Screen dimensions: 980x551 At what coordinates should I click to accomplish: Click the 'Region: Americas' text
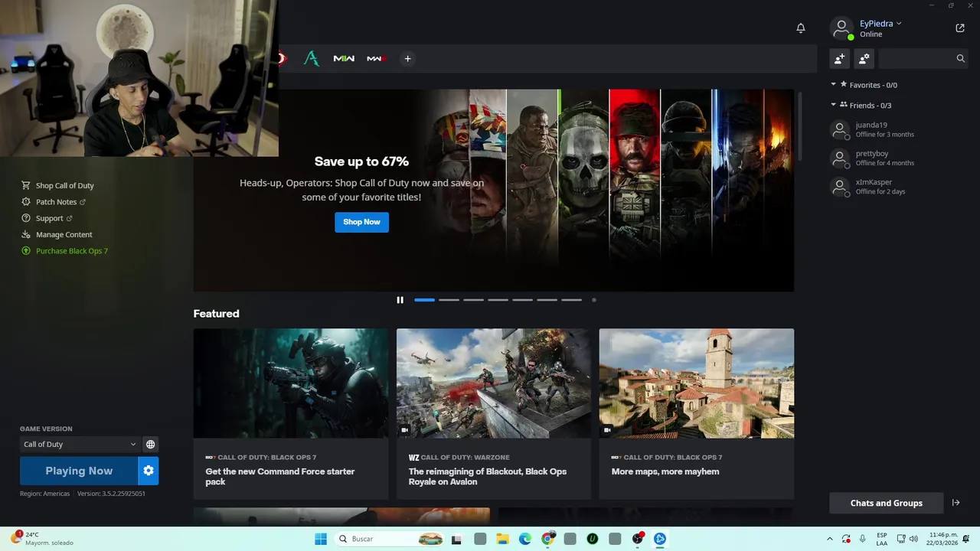[45, 494]
